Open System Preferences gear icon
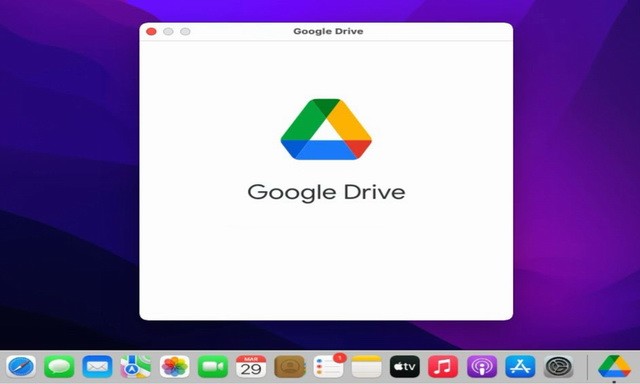Screen dimensions: 640x384 (x=559, y=366)
